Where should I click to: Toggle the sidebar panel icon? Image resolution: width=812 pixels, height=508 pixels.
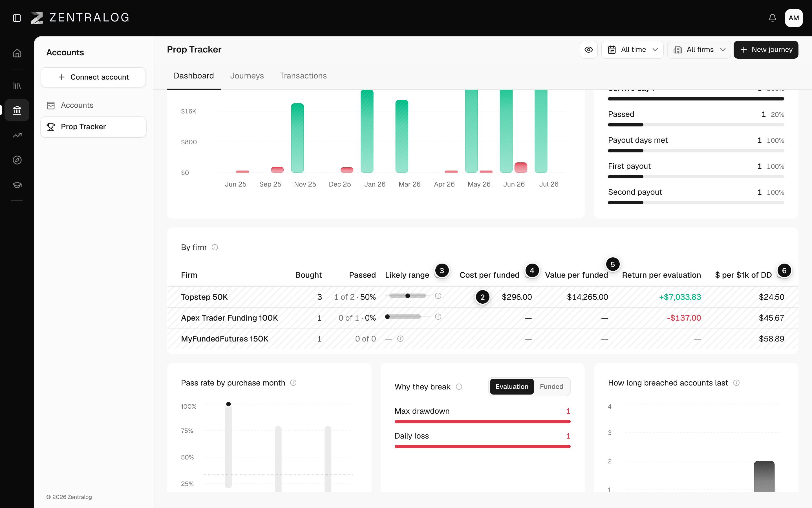(17, 18)
